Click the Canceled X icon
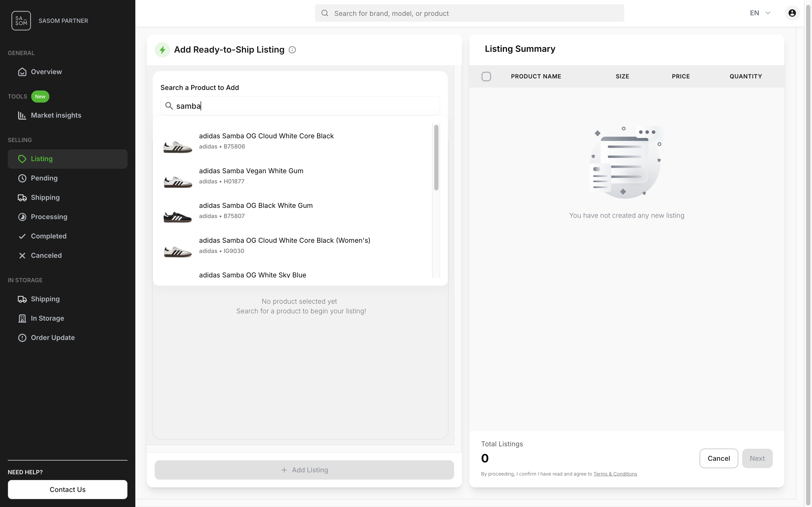The width and height of the screenshot is (812, 507). 22,255
